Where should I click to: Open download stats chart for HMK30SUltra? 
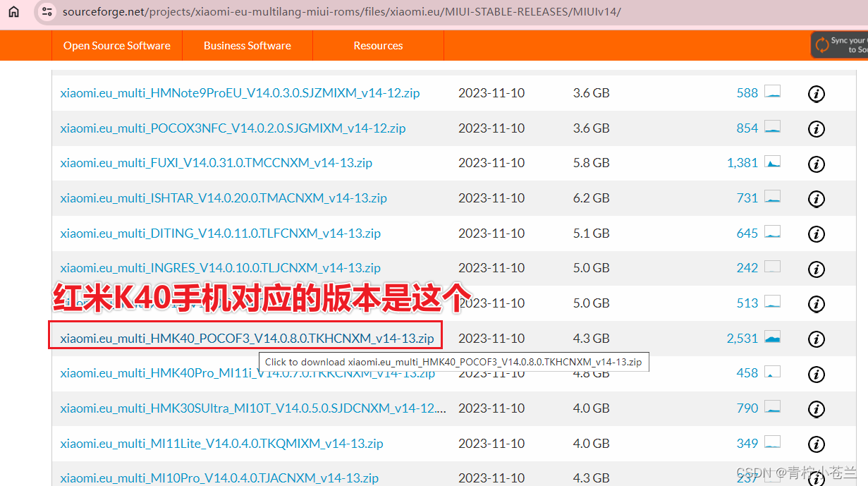[773, 407]
